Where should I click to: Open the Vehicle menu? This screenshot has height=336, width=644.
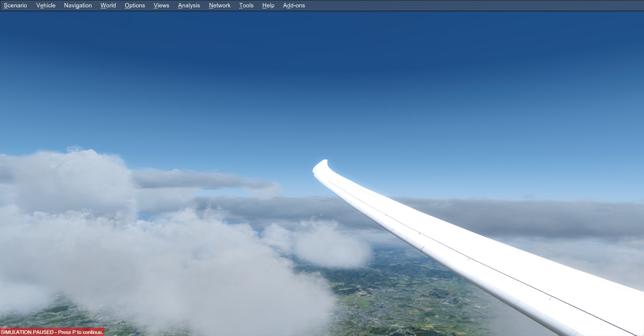[46, 5]
